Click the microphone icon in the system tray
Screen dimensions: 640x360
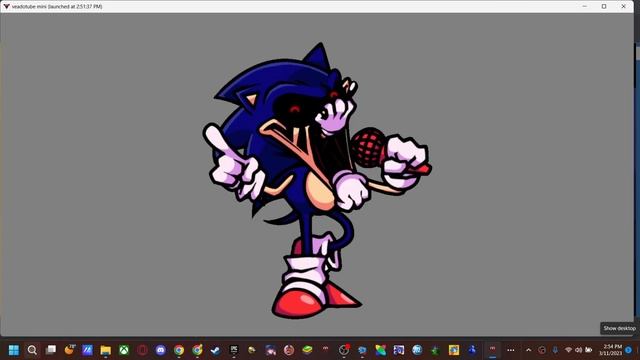(555, 350)
